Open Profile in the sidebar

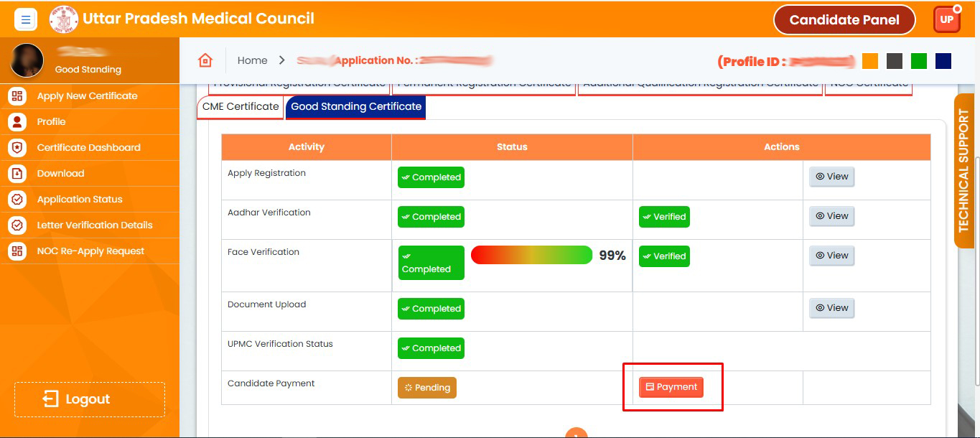(x=51, y=121)
